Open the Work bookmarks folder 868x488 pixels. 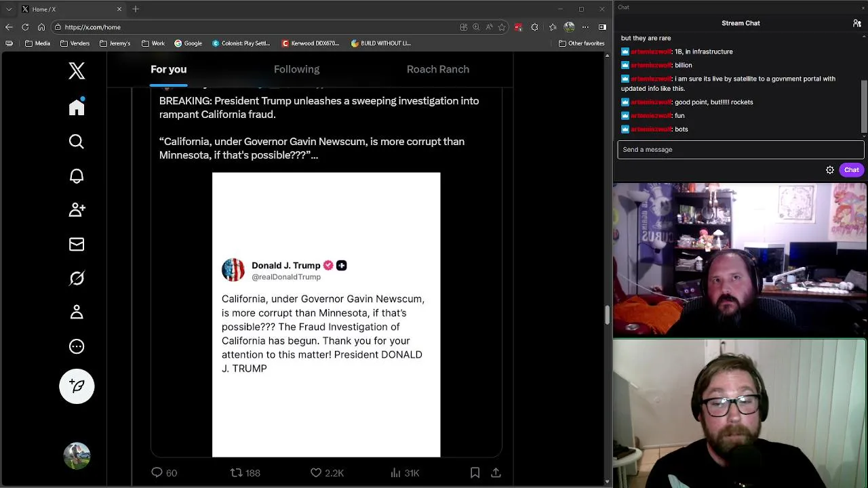pos(153,43)
